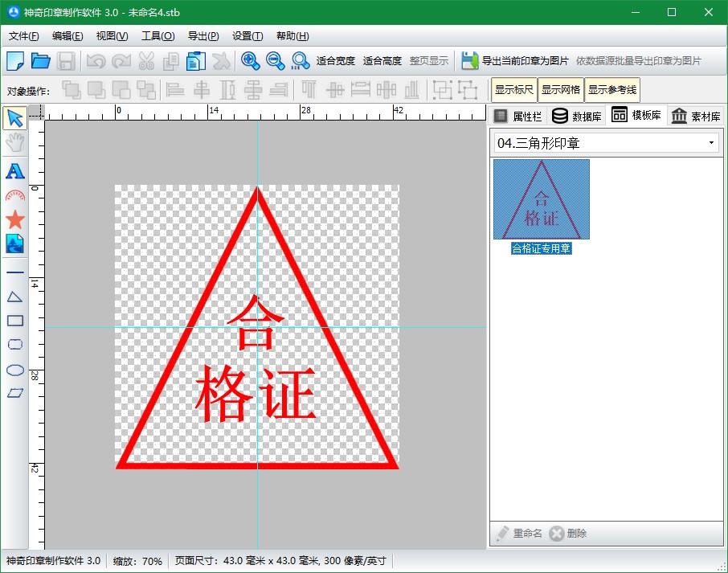Viewport: 728px width, 573px height.
Task: Toggle the 显示参考线 guide lines display
Action: click(612, 90)
